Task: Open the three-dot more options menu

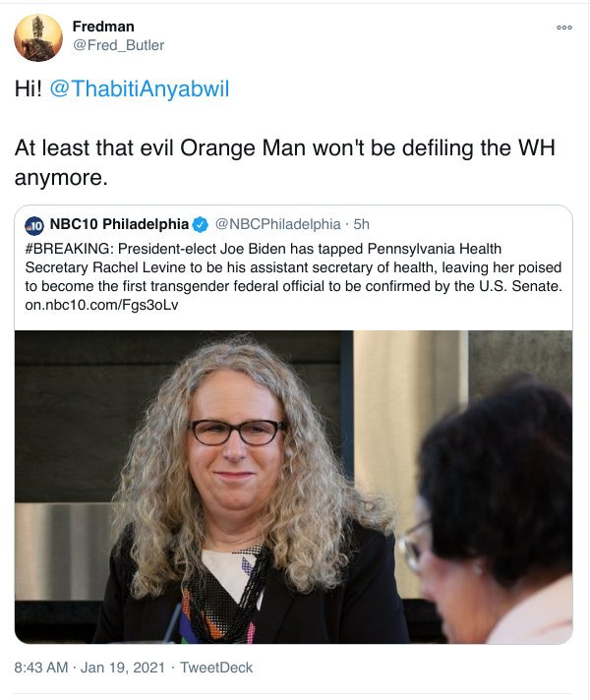Action: tap(564, 28)
